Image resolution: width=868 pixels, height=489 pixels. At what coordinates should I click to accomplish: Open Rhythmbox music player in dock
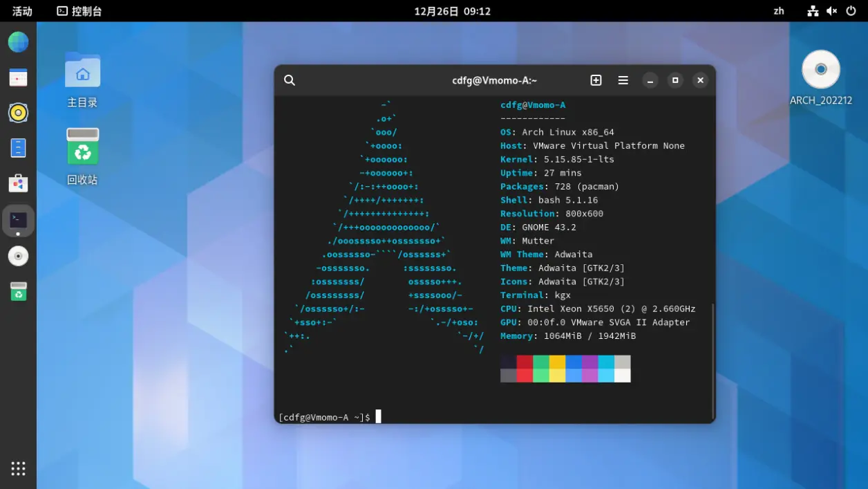coord(18,113)
